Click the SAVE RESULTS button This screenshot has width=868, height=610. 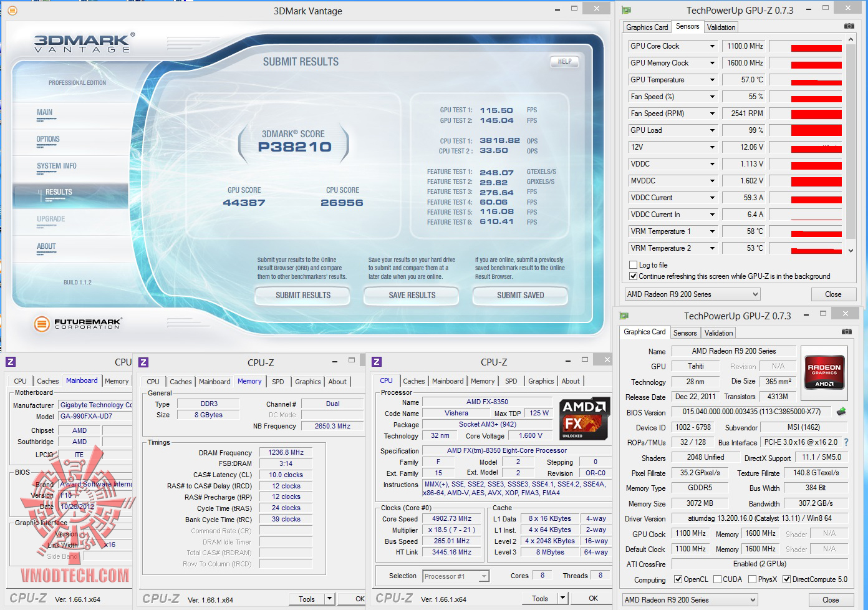pos(412,296)
